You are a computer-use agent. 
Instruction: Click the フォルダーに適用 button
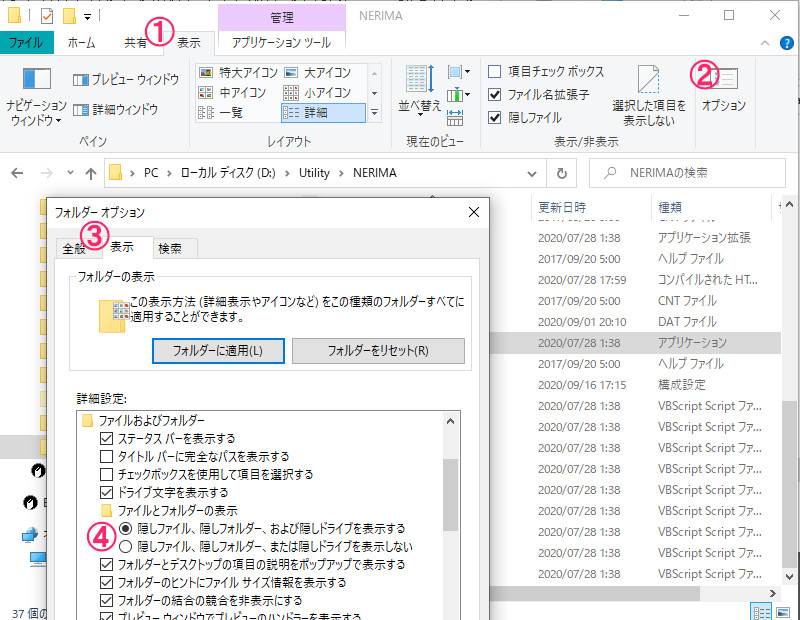217,351
